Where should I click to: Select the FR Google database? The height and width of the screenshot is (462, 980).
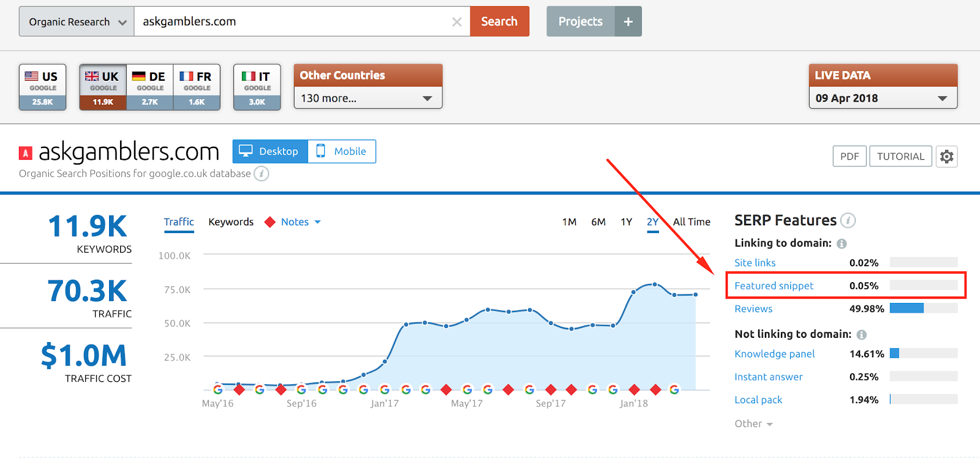(x=197, y=88)
